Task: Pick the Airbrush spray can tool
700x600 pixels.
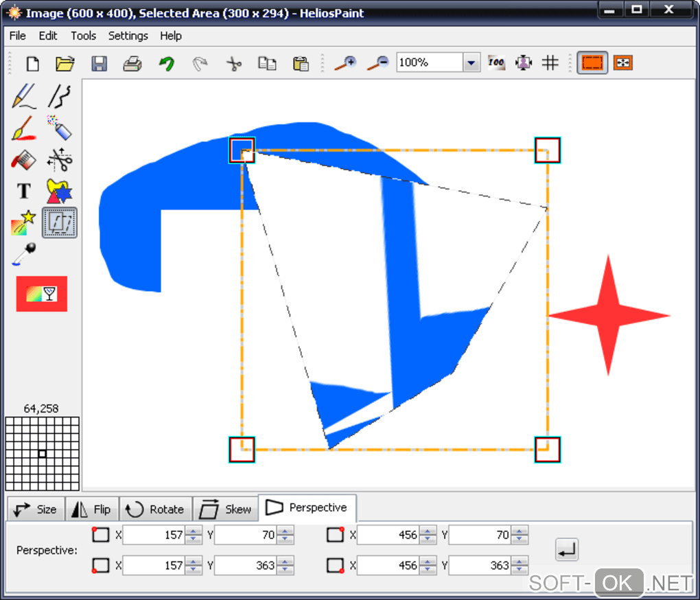Action: (x=60, y=128)
